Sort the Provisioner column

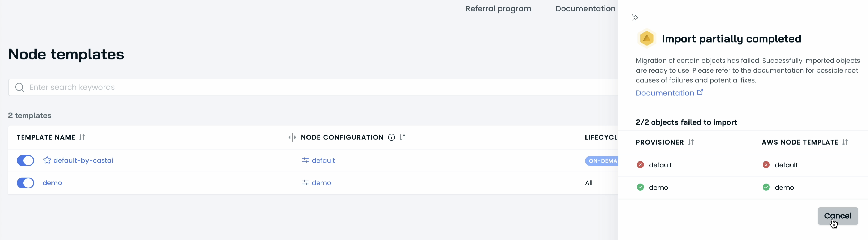click(691, 142)
